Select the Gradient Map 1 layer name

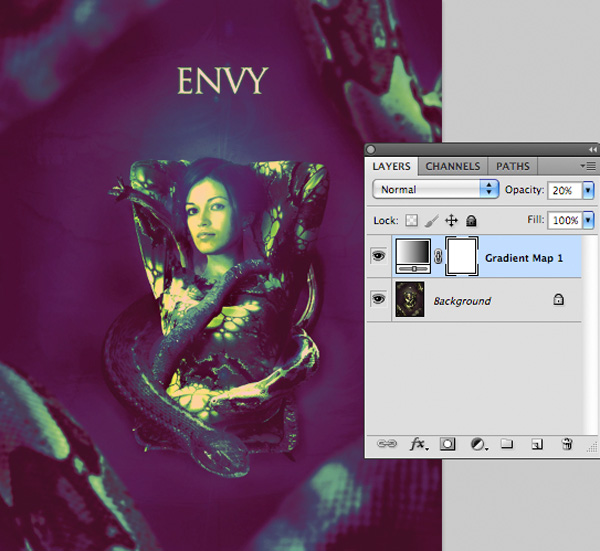tap(524, 258)
